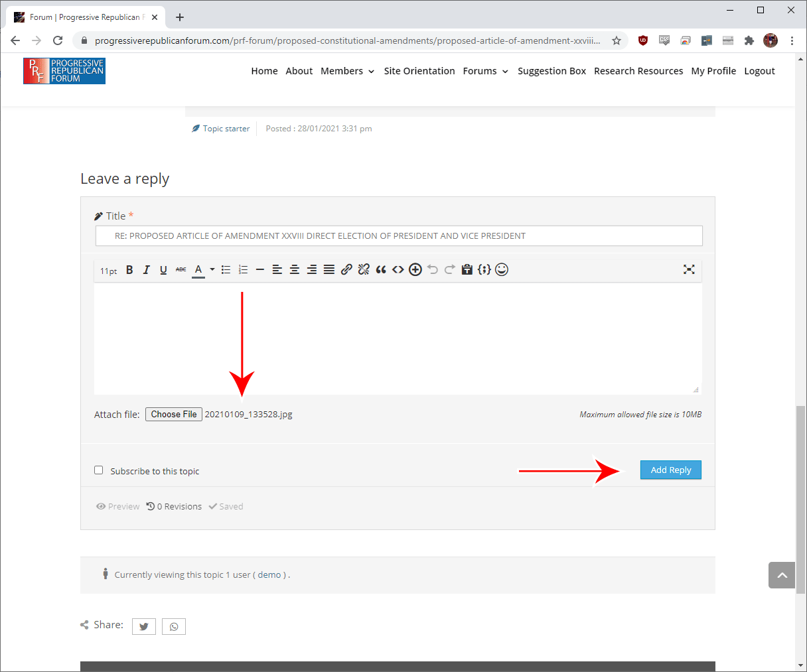Viewport: 807px width, 672px height.
Task: Toggle bold formatting in the editor
Action: click(x=129, y=269)
